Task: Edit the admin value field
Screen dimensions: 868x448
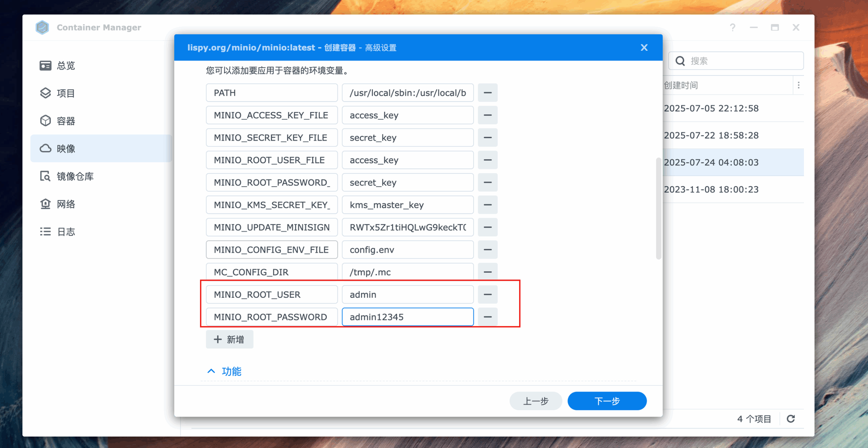Action: pos(408,295)
